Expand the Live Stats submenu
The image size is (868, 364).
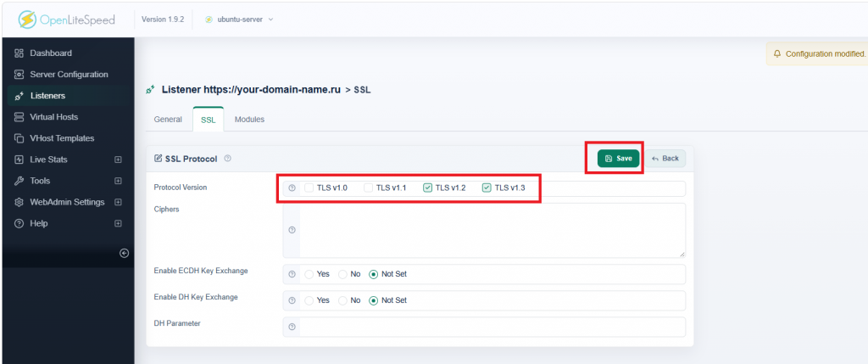118,160
